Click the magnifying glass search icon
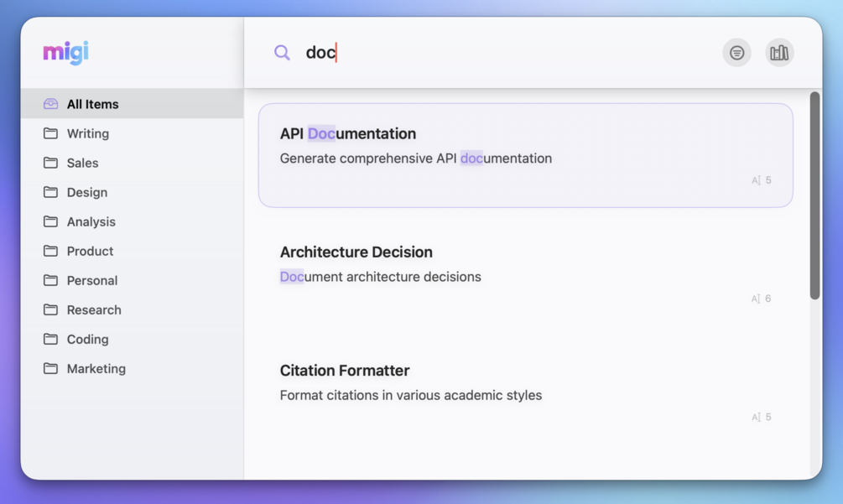This screenshot has width=843, height=504. point(282,53)
